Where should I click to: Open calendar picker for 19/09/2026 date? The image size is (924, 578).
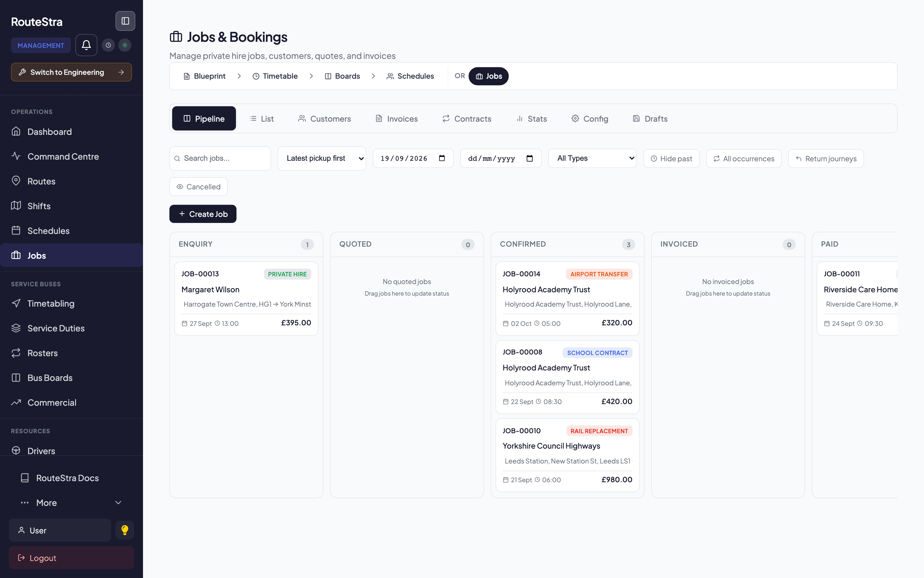click(x=442, y=158)
